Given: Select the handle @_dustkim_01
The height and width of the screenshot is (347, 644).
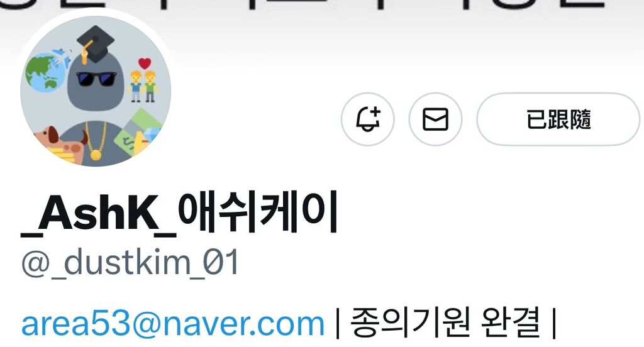Looking at the screenshot, I should pyautogui.click(x=130, y=262).
